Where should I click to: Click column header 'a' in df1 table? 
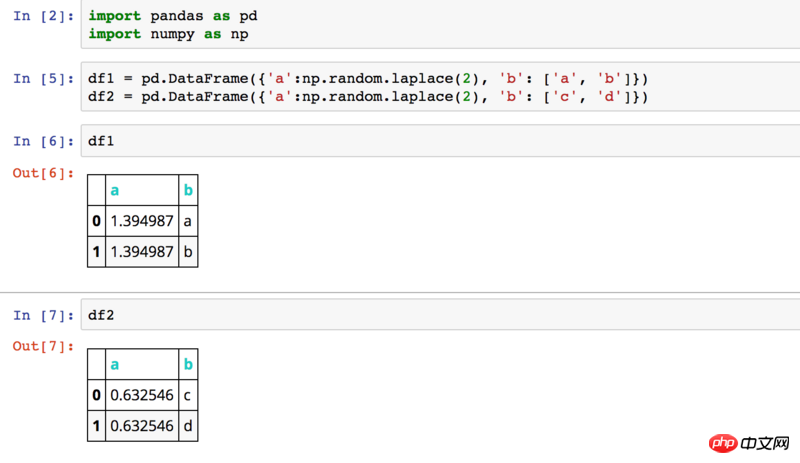pyautogui.click(x=114, y=191)
